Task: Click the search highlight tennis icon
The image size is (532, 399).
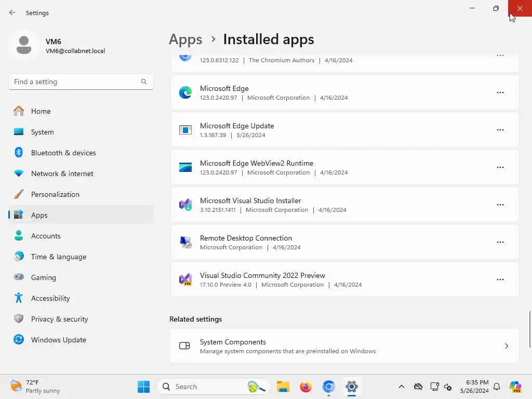Action: [256, 387]
